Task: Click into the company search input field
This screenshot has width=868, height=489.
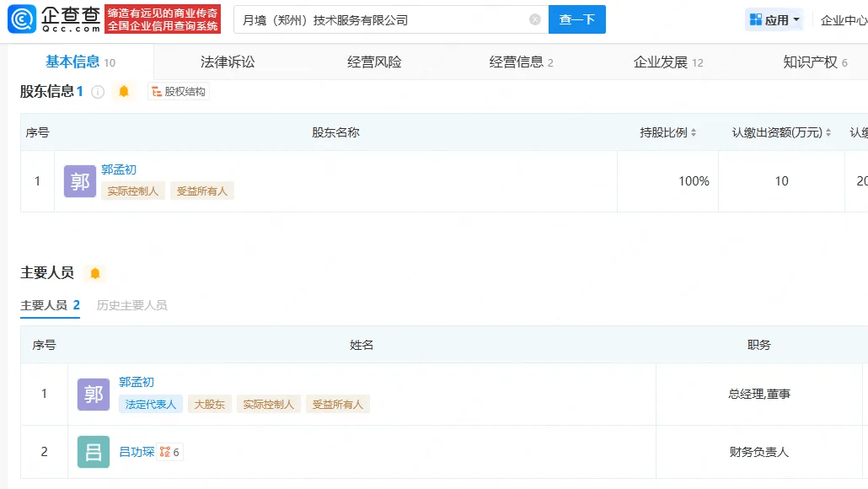Action: point(379,19)
